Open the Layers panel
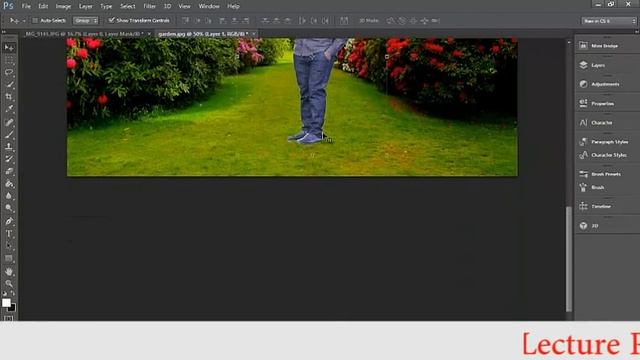640x360 pixels. click(592, 65)
